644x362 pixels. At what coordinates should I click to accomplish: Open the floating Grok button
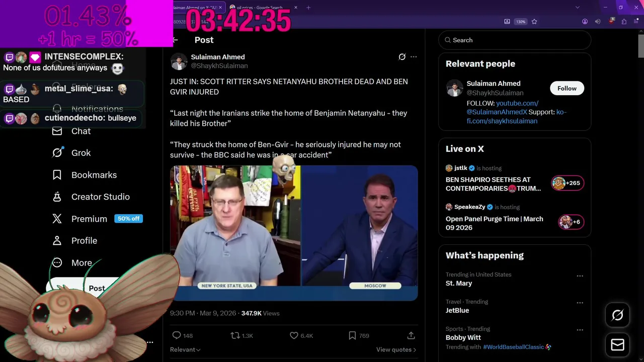[617, 315]
